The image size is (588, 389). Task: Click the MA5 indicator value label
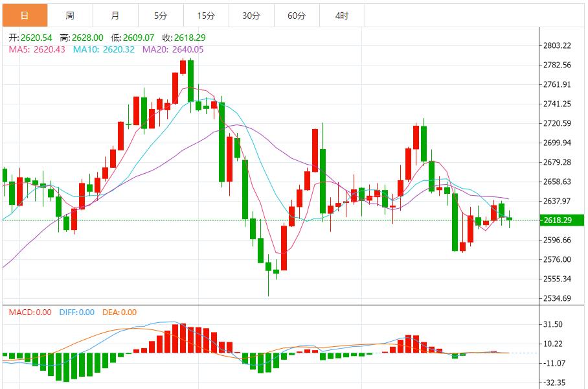pos(37,49)
